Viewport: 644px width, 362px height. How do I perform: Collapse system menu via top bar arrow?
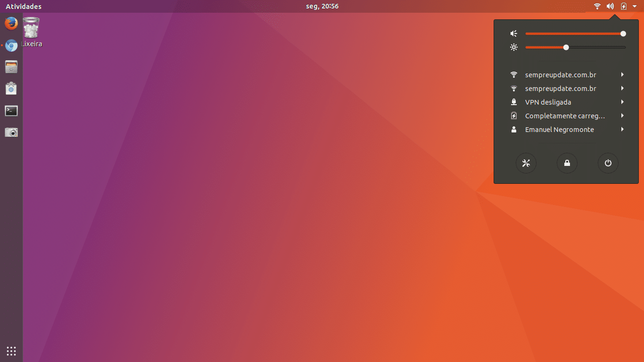(x=635, y=6)
